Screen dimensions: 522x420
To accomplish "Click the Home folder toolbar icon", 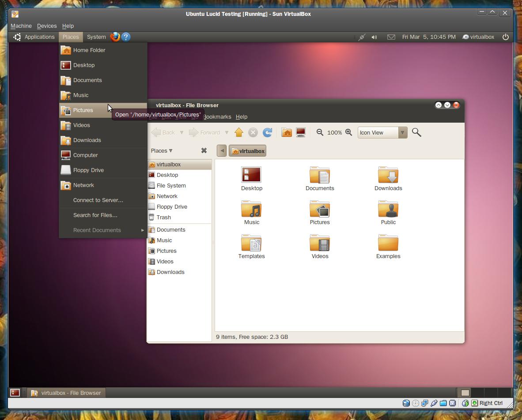I will click(287, 132).
